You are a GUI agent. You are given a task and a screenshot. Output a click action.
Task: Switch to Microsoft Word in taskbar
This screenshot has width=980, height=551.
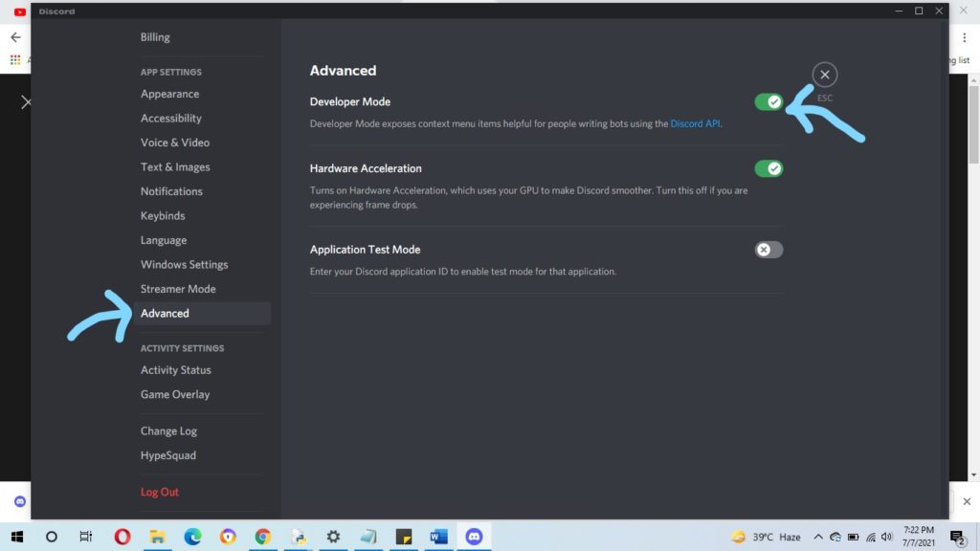pyautogui.click(x=438, y=537)
